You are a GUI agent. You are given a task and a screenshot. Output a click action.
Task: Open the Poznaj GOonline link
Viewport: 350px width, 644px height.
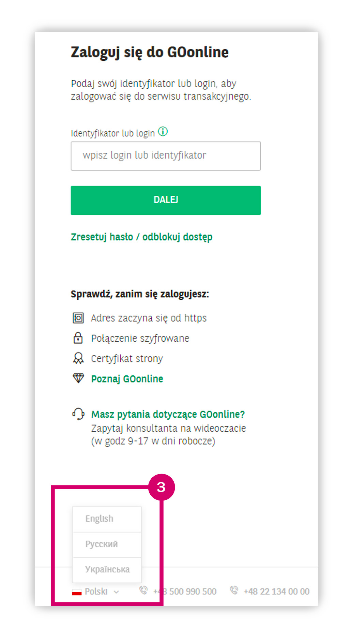coord(127,379)
